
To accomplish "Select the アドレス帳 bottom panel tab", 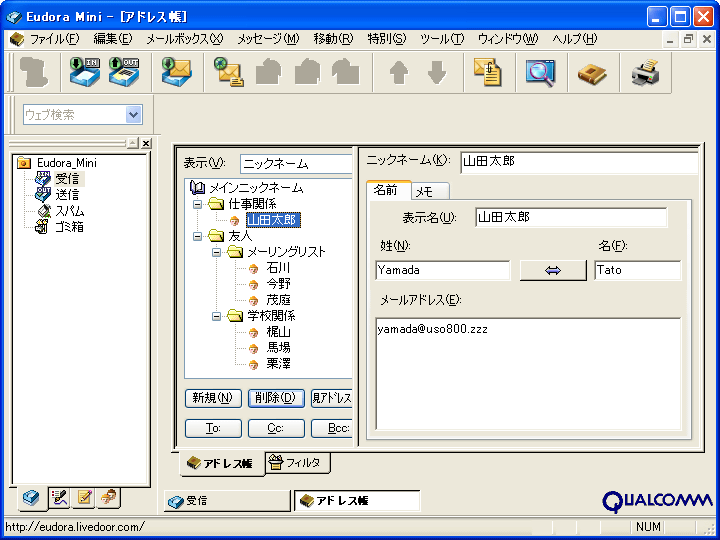I will [220, 463].
